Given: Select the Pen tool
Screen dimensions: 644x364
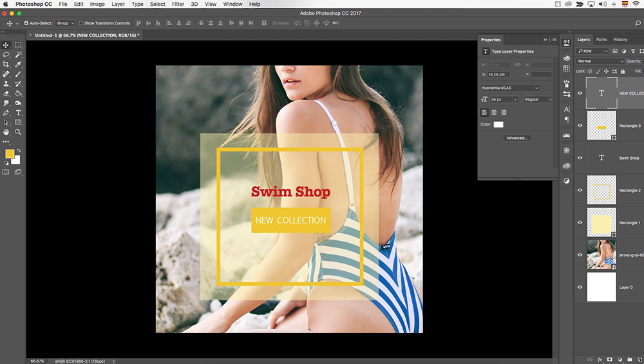Looking at the screenshot, I should point(6,113).
